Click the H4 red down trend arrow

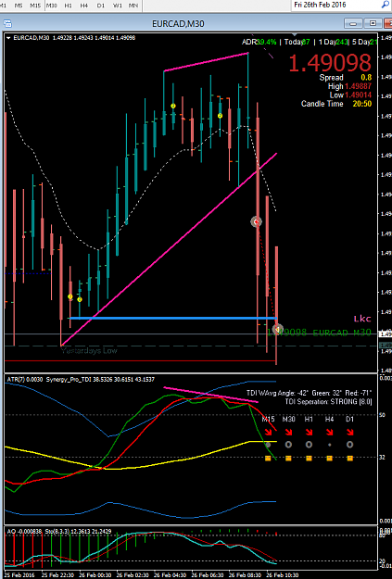coord(329,433)
